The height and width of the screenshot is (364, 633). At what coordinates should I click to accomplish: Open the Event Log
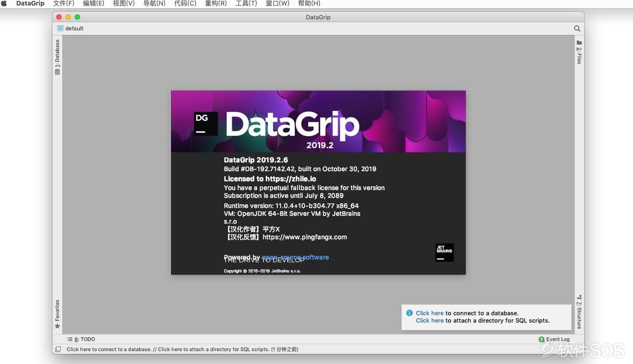[554, 339]
